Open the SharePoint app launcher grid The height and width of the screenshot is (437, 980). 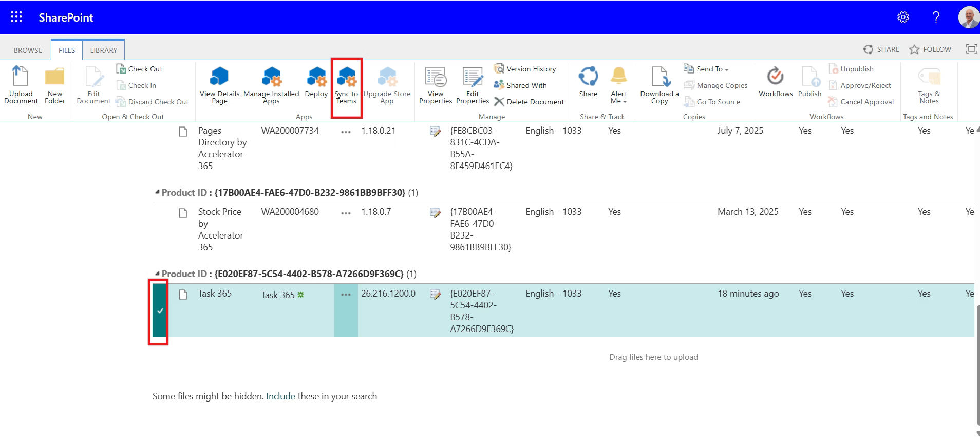pos(16,17)
